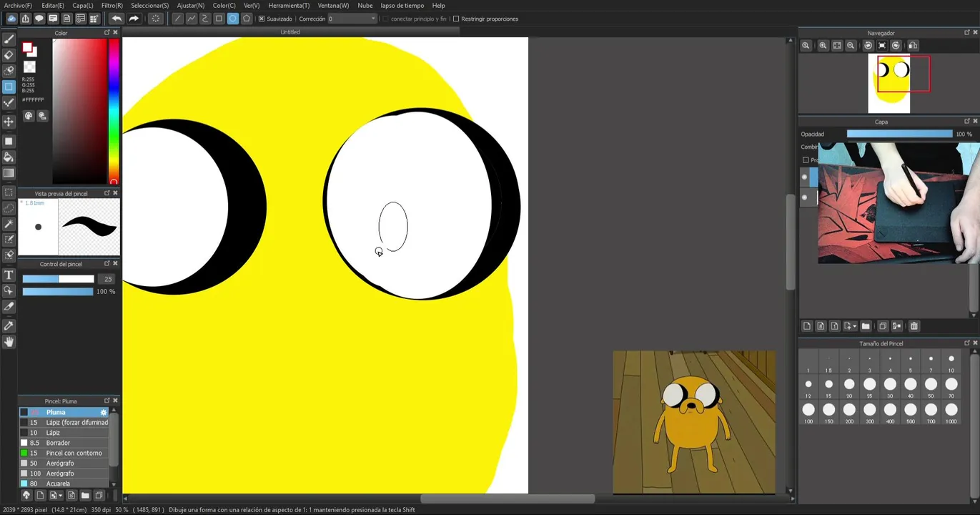Screen dimensions: 980x515
Task: Open the Capa(L) menu
Action: click(83, 6)
